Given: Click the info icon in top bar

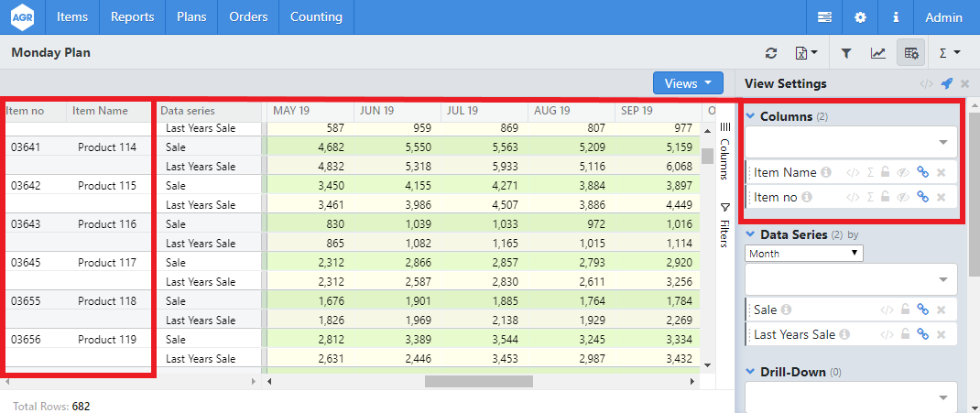Looking at the screenshot, I should [x=895, y=17].
